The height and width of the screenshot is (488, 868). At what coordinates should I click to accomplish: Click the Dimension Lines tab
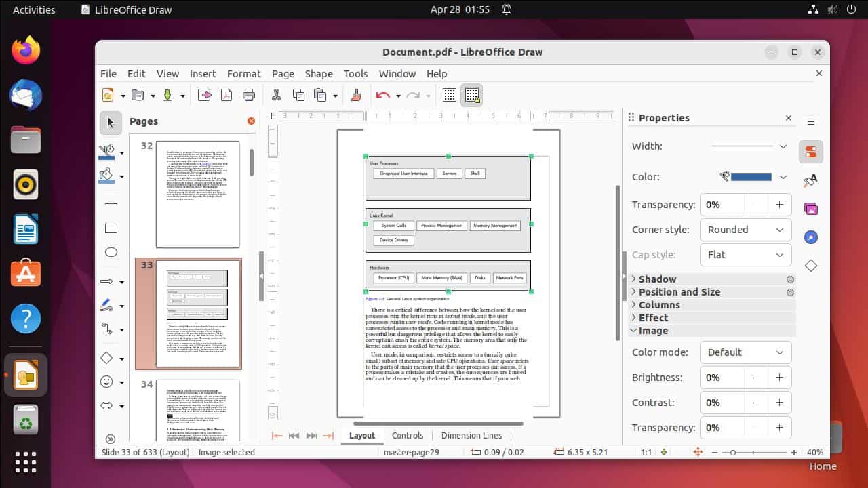pyautogui.click(x=471, y=436)
